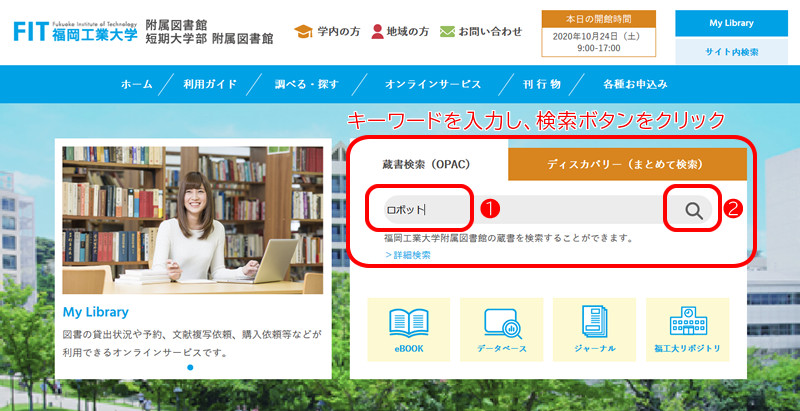Click the library student photo banner
This screenshot has height=411, width=800.
tap(193, 220)
